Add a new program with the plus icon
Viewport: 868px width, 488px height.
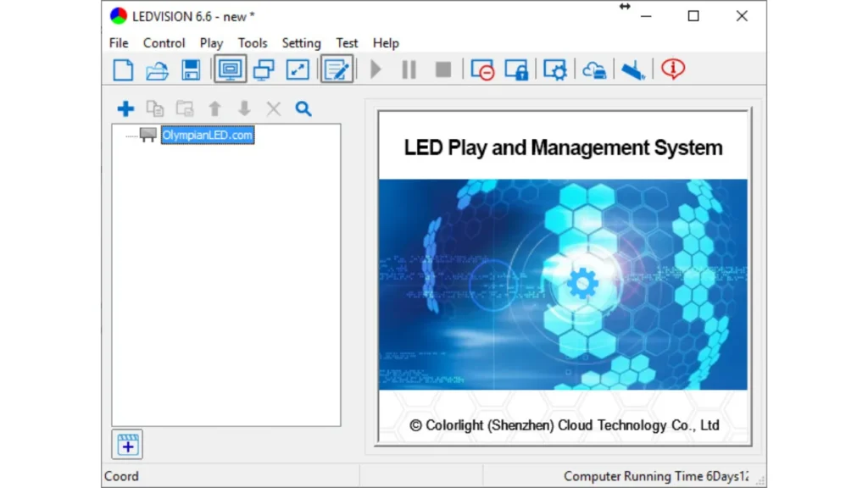(125, 108)
